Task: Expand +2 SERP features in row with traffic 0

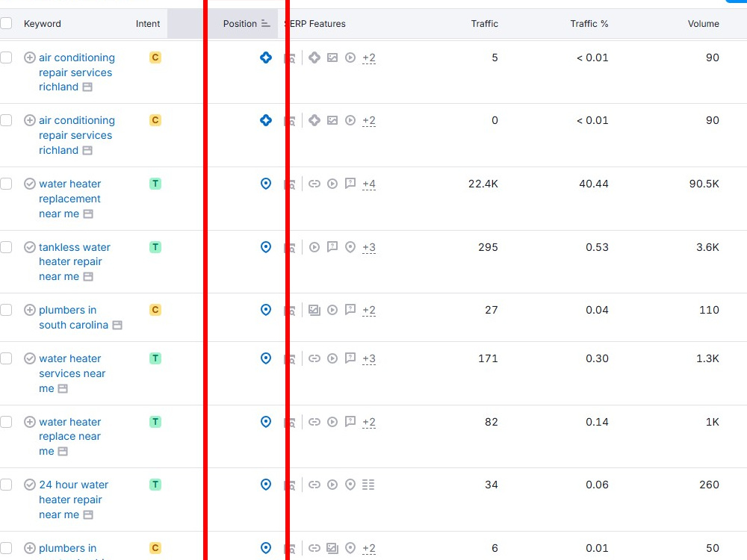Action: pos(369,120)
